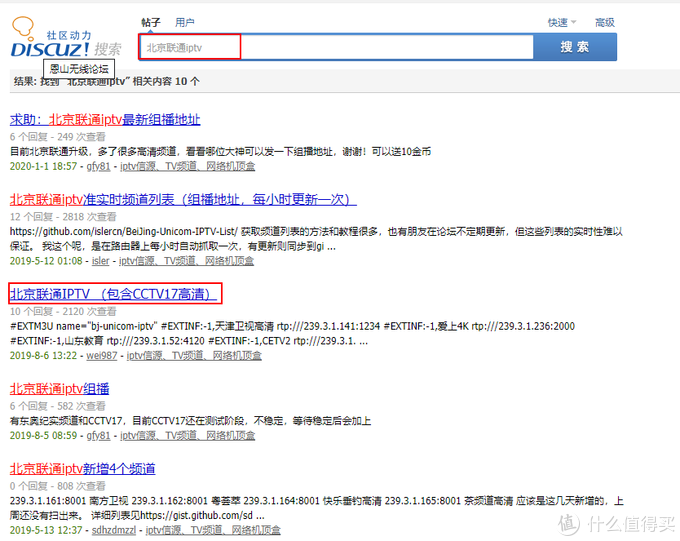Open author wei987 profile link
This screenshot has width=680, height=541.
pyautogui.click(x=101, y=355)
